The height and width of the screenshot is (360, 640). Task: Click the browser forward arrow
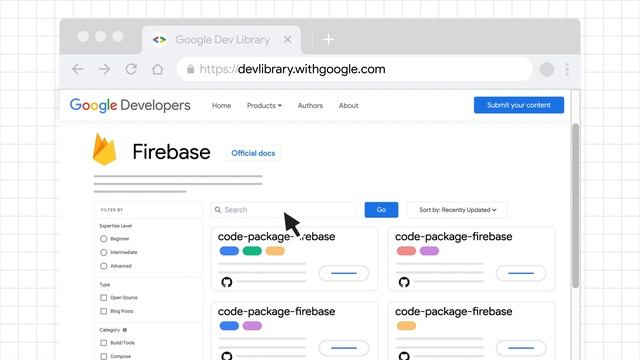coord(104,69)
